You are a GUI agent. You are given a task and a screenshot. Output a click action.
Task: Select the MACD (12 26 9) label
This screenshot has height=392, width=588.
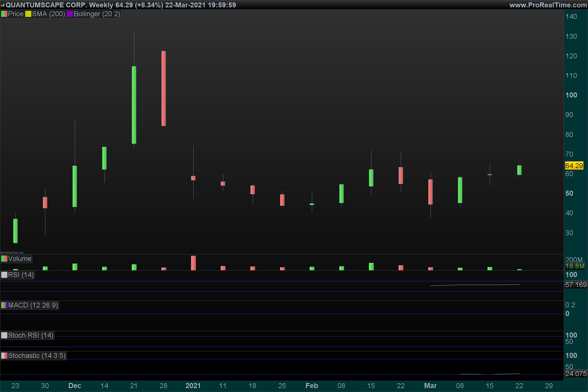33,305
